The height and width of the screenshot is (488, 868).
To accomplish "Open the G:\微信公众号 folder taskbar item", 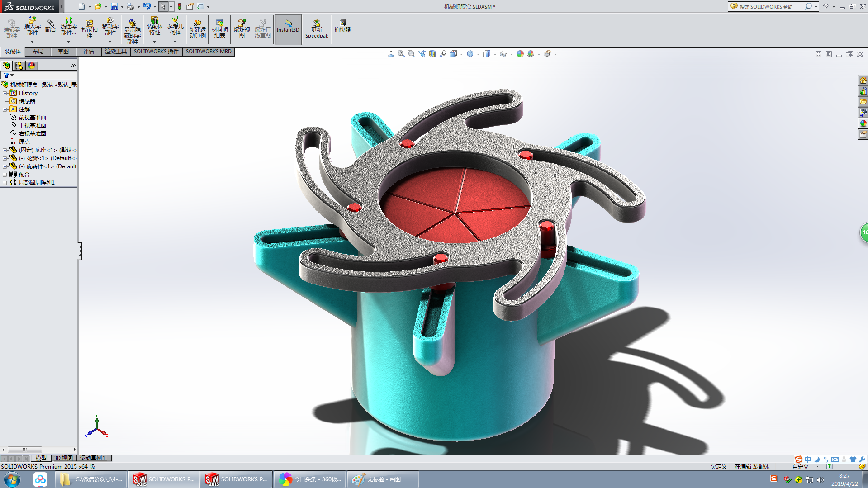I will coord(91,479).
